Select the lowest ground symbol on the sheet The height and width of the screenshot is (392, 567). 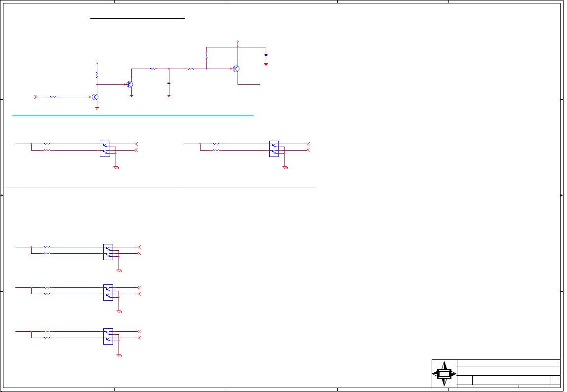point(119,355)
